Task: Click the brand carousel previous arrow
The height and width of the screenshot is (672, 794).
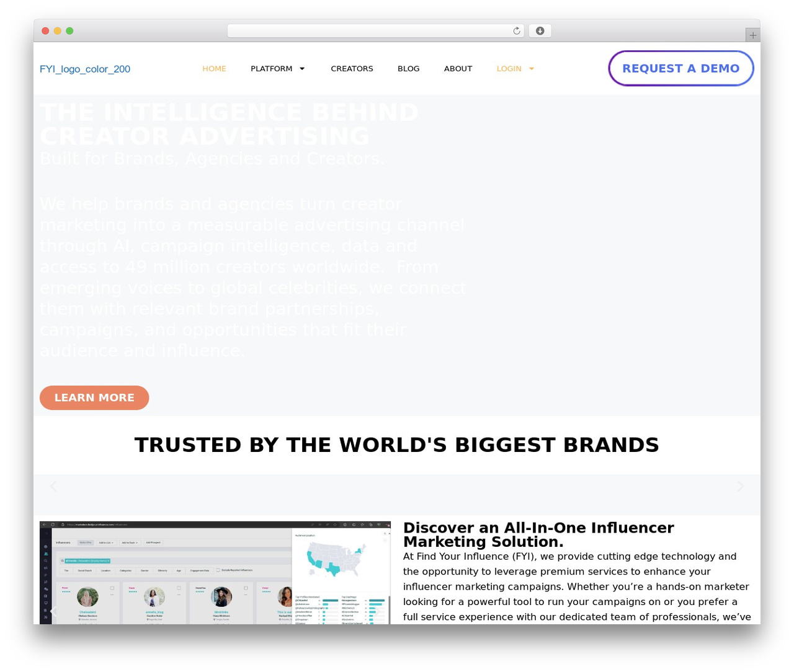Action: point(53,487)
